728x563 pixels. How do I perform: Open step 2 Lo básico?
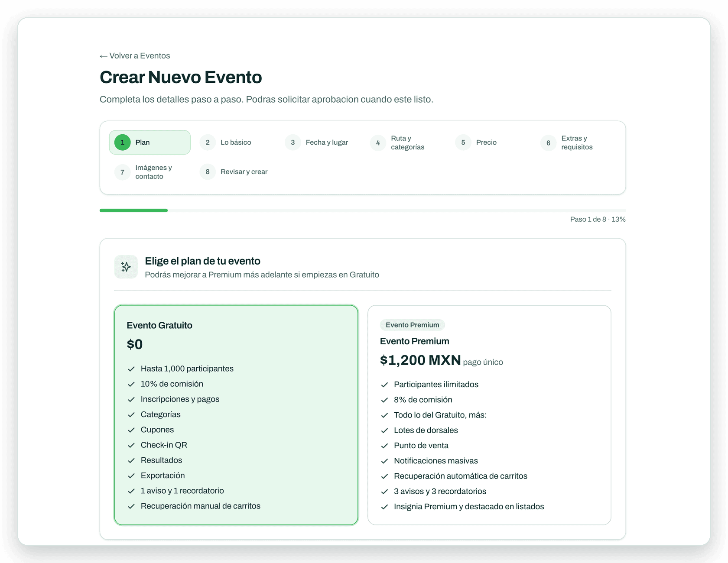235,142
